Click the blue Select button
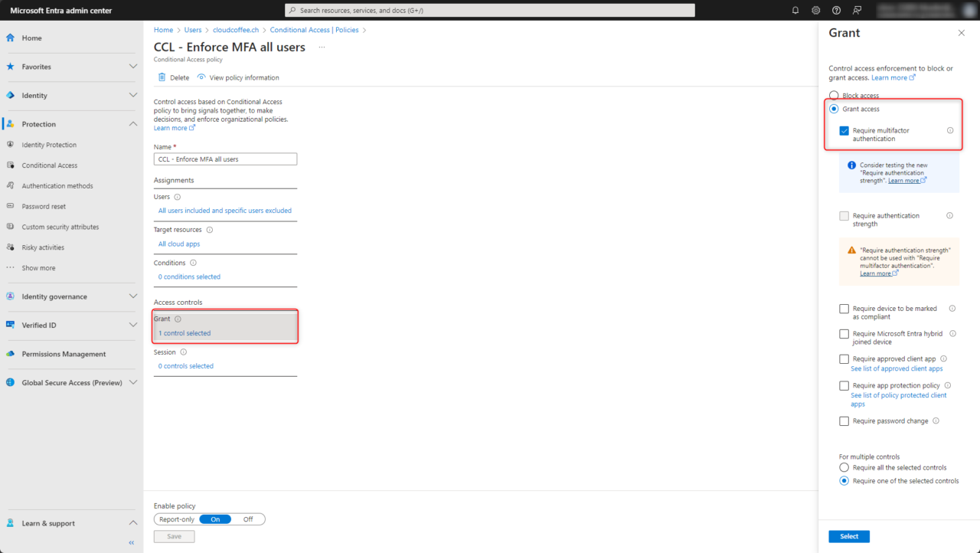Screen dimensions: 980x553 point(848,536)
